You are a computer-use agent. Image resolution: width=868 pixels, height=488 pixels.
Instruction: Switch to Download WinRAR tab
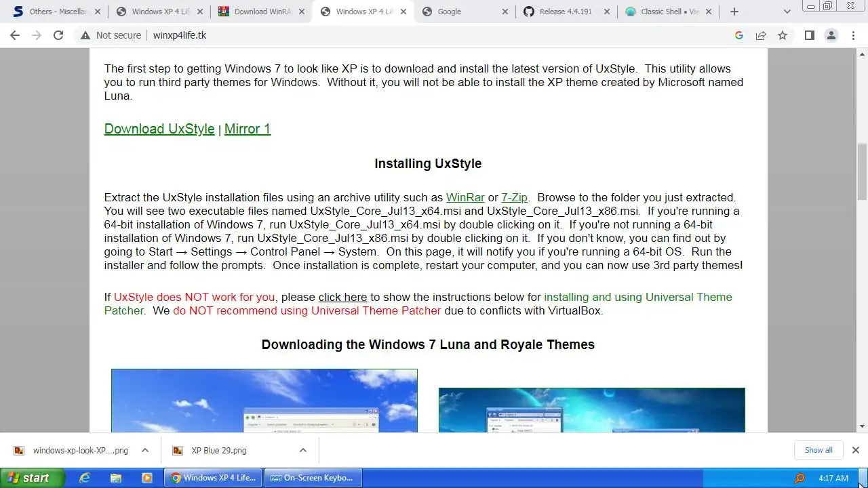tap(260, 12)
